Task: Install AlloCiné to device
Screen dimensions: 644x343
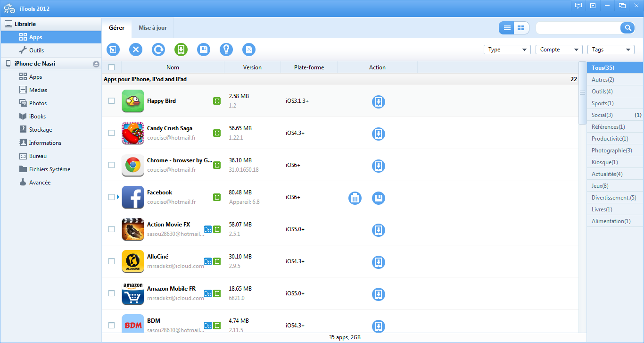Action: click(x=379, y=262)
